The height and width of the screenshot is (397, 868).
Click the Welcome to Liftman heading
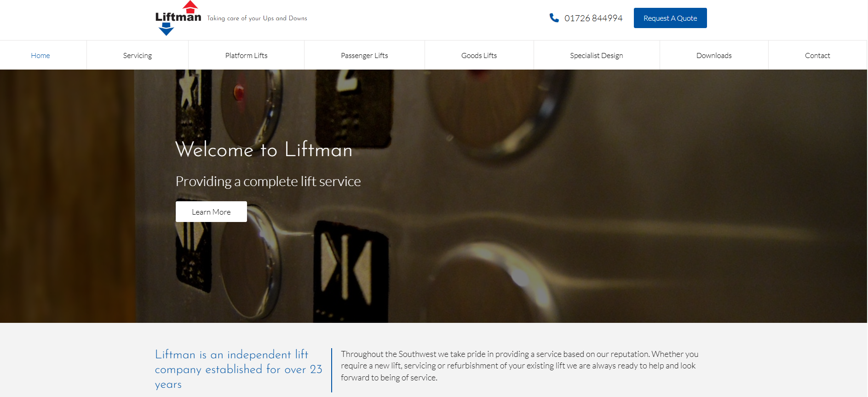point(264,149)
